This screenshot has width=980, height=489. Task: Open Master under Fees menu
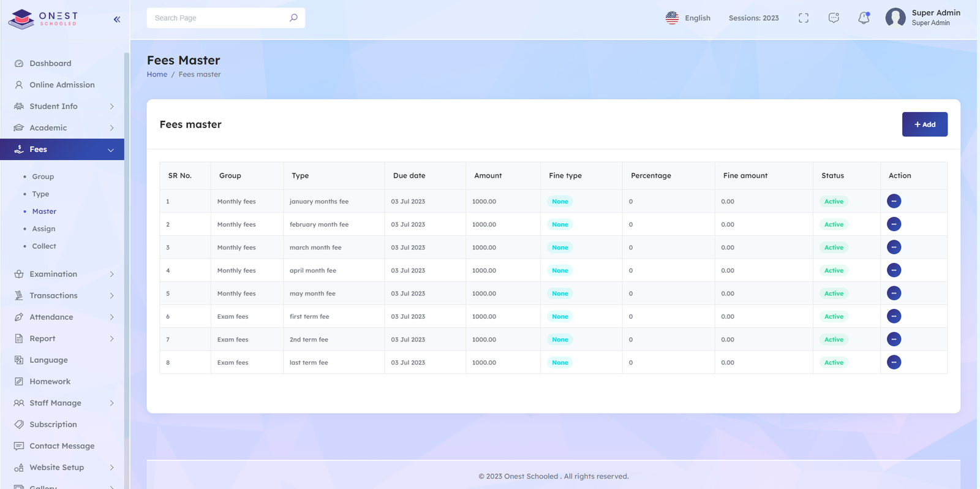pyautogui.click(x=44, y=211)
